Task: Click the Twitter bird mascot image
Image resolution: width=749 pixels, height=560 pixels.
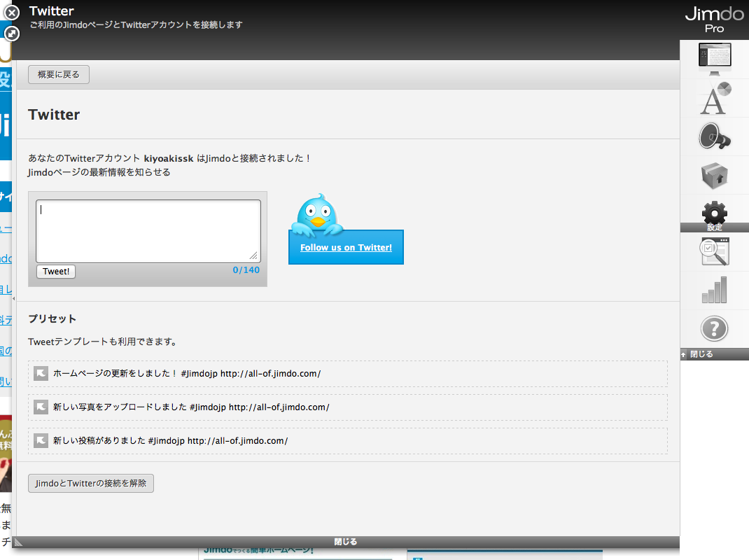Action: point(318,214)
